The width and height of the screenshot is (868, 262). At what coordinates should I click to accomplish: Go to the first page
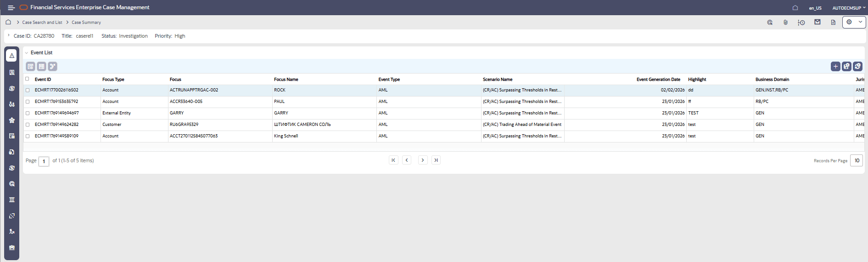(393, 160)
